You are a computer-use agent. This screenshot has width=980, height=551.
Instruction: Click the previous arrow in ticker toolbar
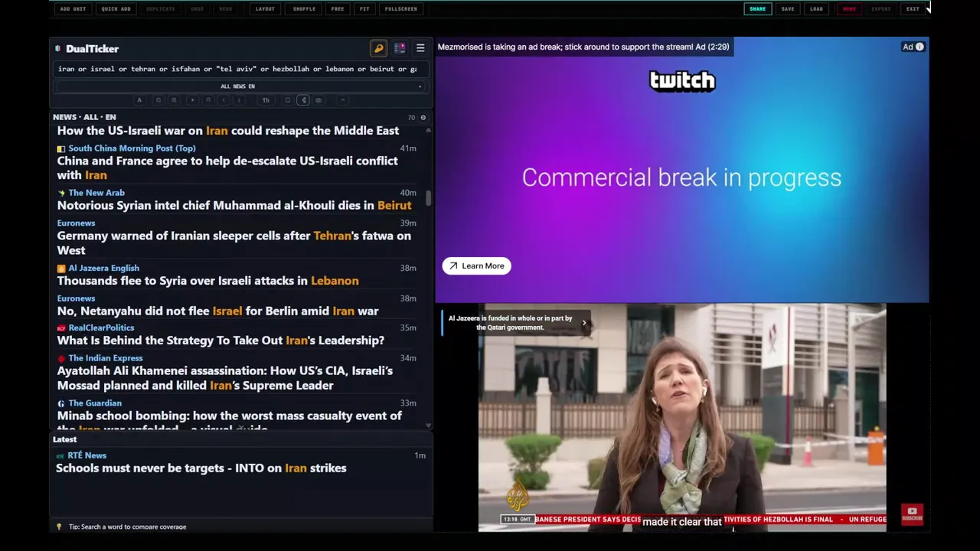(224, 100)
